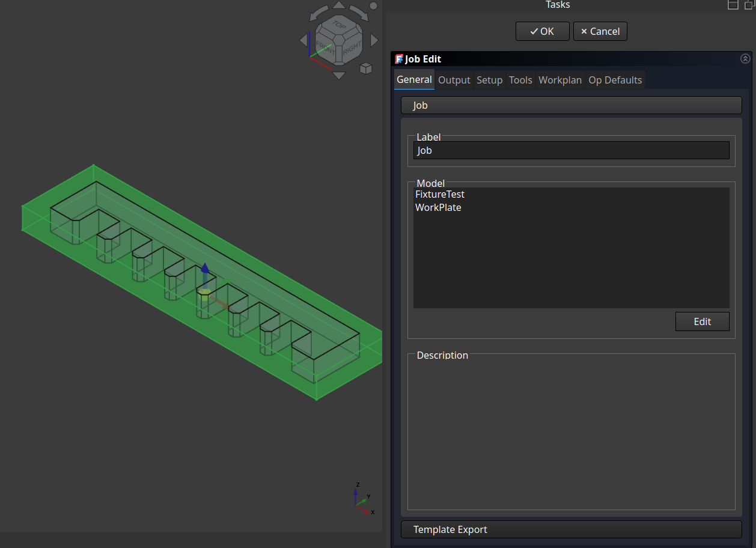Click into the Label input field
756x548 pixels.
click(x=572, y=150)
